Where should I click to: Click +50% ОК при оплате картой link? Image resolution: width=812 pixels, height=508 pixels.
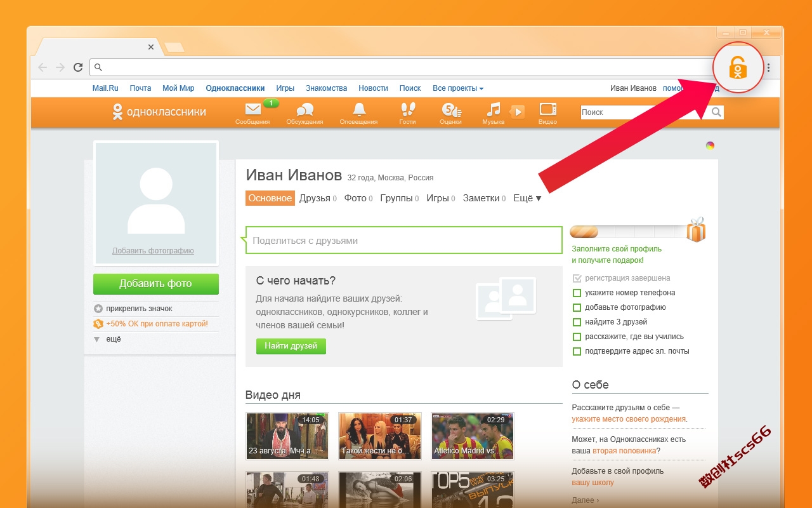(157, 324)
